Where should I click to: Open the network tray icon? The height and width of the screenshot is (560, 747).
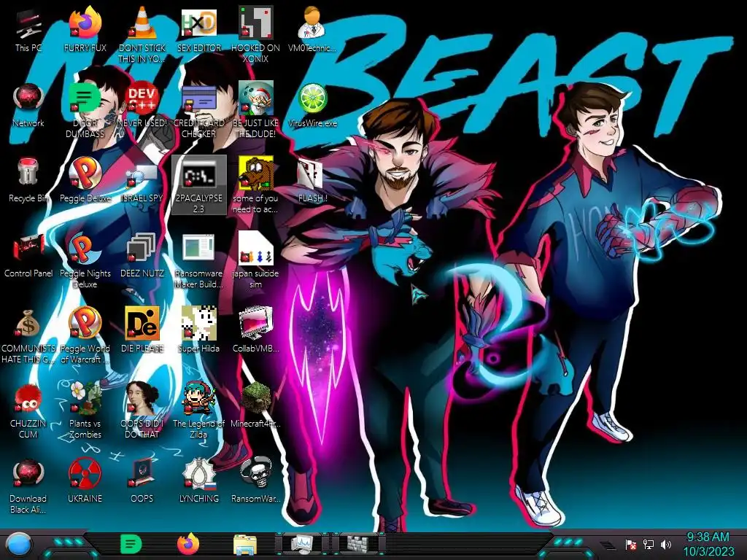(649, 545)
